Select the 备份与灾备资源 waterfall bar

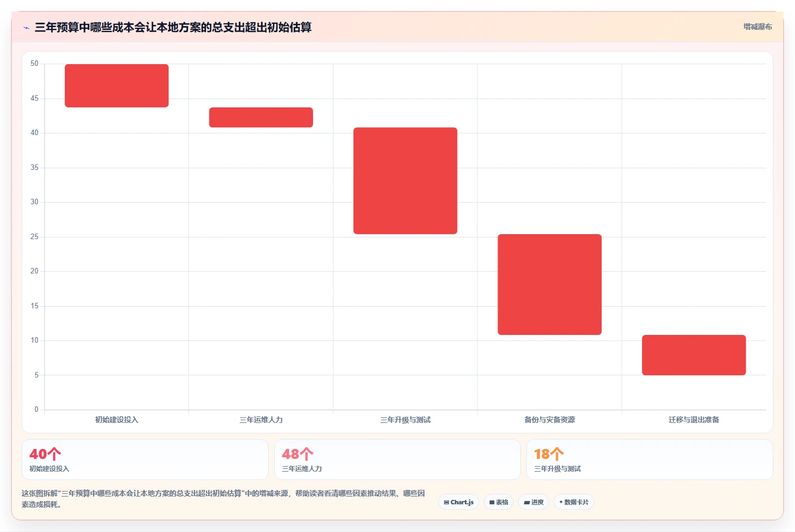550,285
